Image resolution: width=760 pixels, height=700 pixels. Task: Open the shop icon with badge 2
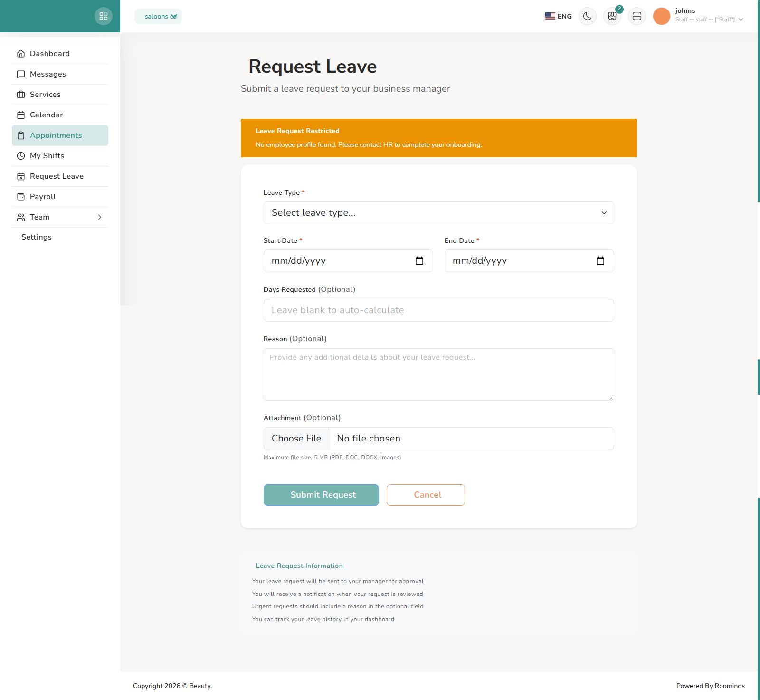click(612, 16)
